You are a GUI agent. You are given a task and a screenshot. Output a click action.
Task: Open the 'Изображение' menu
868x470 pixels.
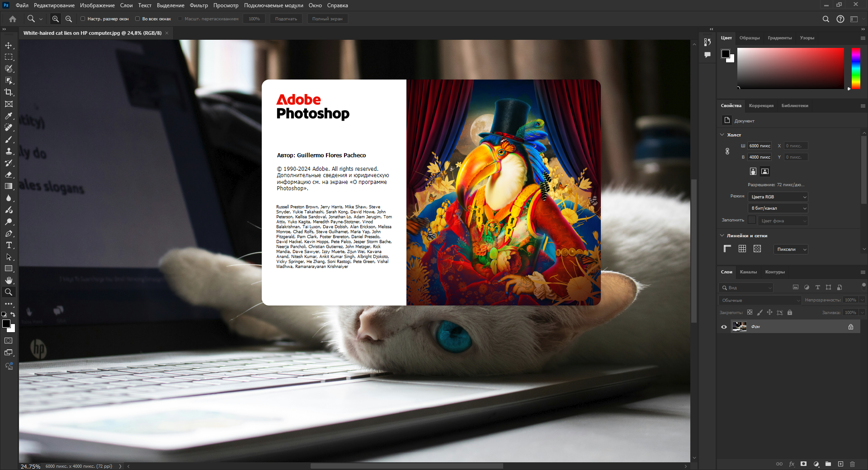97,5
